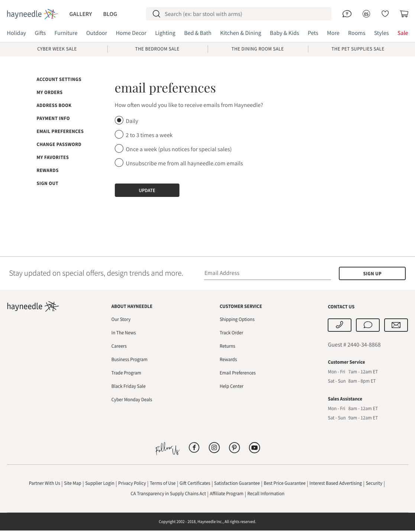
Task: Open the YouTube social icon
Action: [x=254, y=448]
